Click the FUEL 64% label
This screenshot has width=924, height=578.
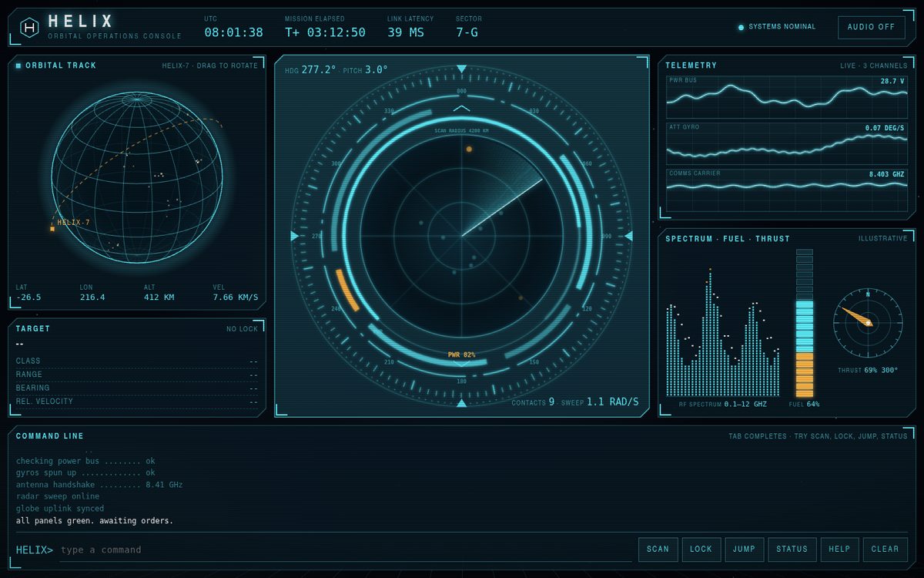pos(804,404)
